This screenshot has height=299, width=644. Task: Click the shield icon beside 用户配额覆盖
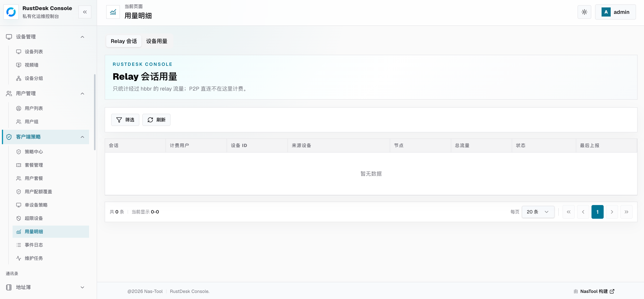click(x=19, y=192)
